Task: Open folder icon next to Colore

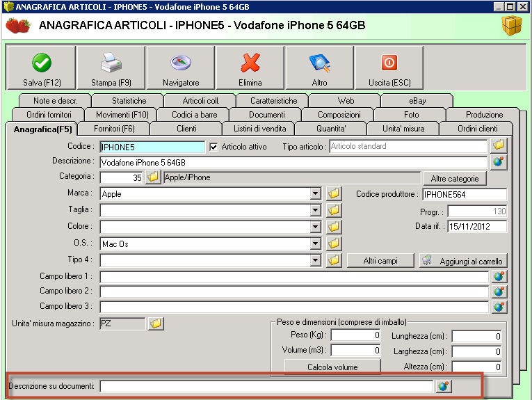Action: tap(334, 226)
